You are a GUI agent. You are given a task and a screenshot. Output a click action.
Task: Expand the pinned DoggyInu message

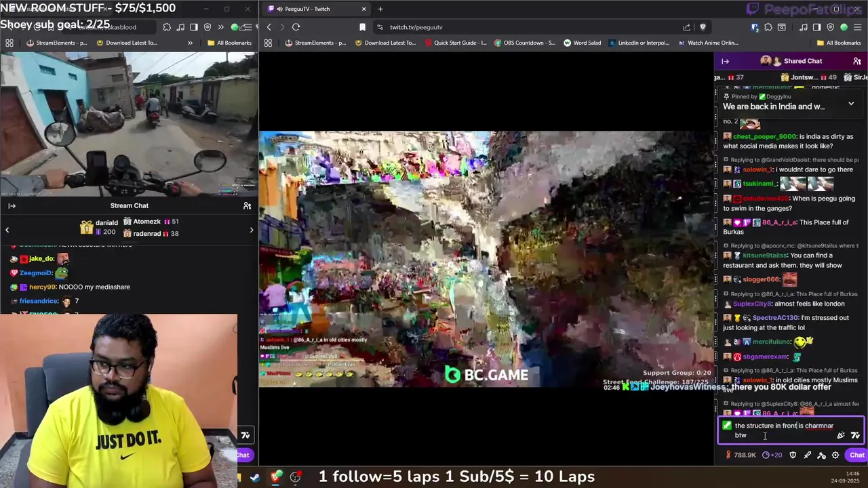(851, 104)
